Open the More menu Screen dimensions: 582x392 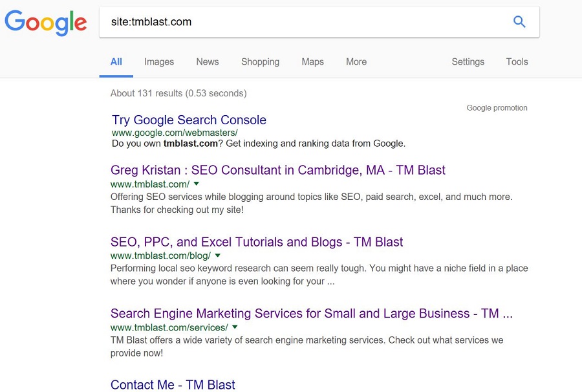point(356,62)
